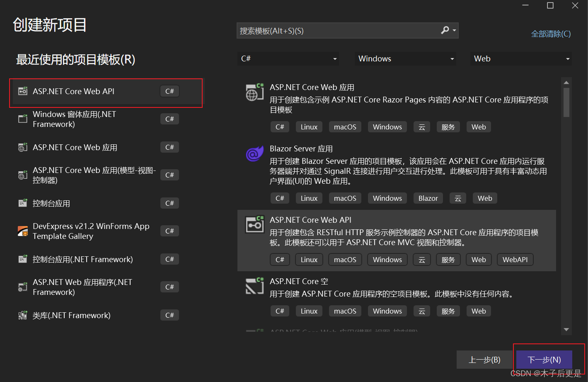This screenshot has height=382, width=588.
Task: Click the search magnifier icon
Action: tap(445, 30)
